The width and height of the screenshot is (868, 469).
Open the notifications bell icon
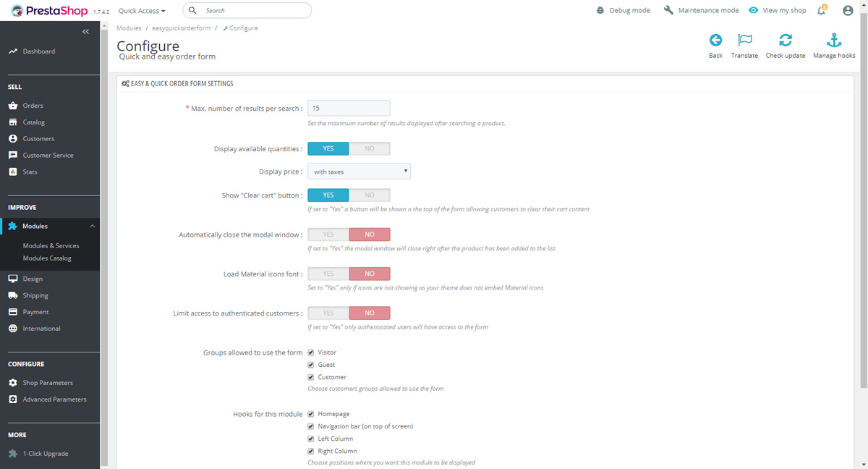point(821,11)
